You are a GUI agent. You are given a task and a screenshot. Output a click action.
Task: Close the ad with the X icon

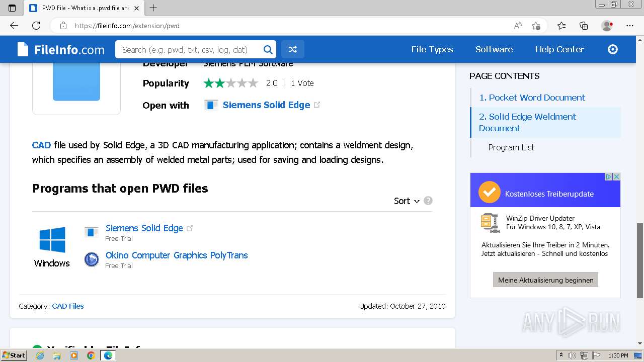click(616, 177)
